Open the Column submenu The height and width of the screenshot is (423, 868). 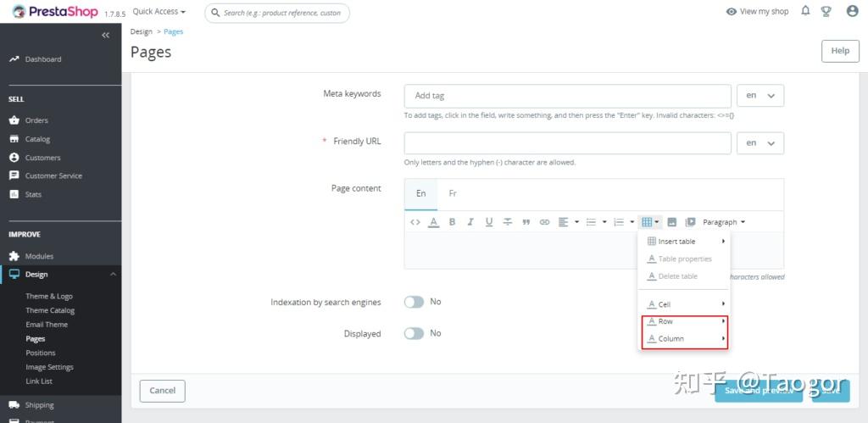(684, 339)
